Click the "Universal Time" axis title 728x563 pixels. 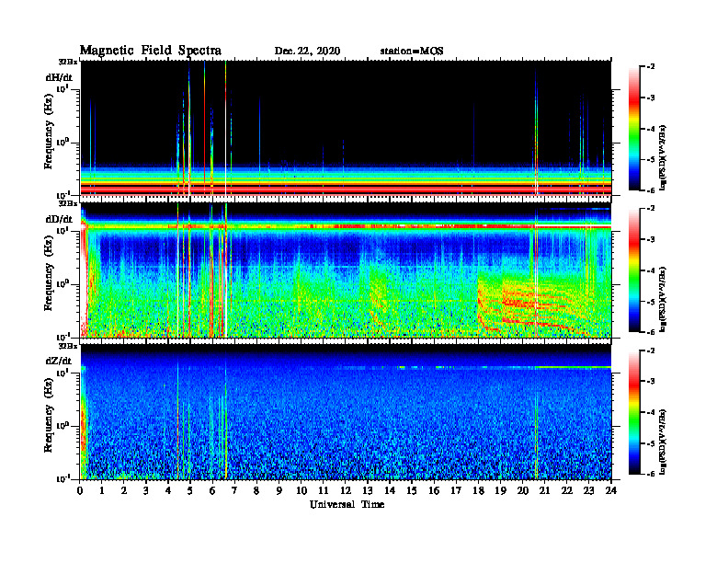click(x=347, y=504)
